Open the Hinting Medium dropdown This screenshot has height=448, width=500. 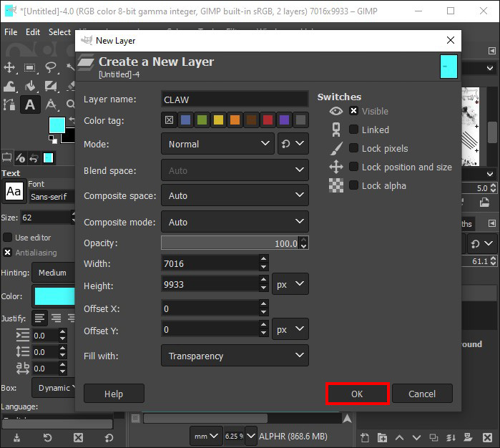(54, 273)
